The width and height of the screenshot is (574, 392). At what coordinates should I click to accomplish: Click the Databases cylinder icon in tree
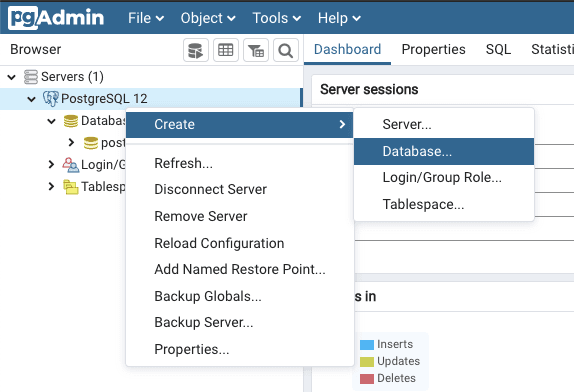[71, 121]
